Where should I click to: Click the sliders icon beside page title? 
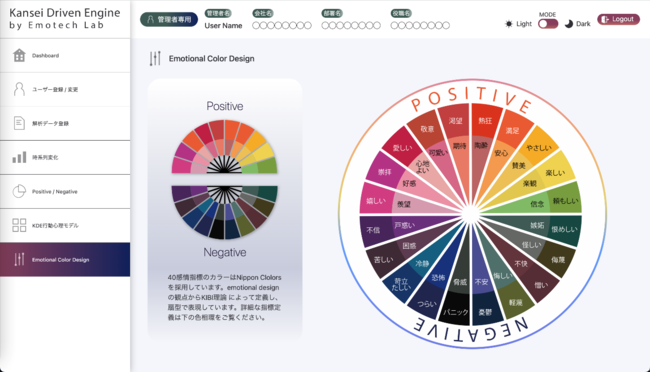coord(155,58)
